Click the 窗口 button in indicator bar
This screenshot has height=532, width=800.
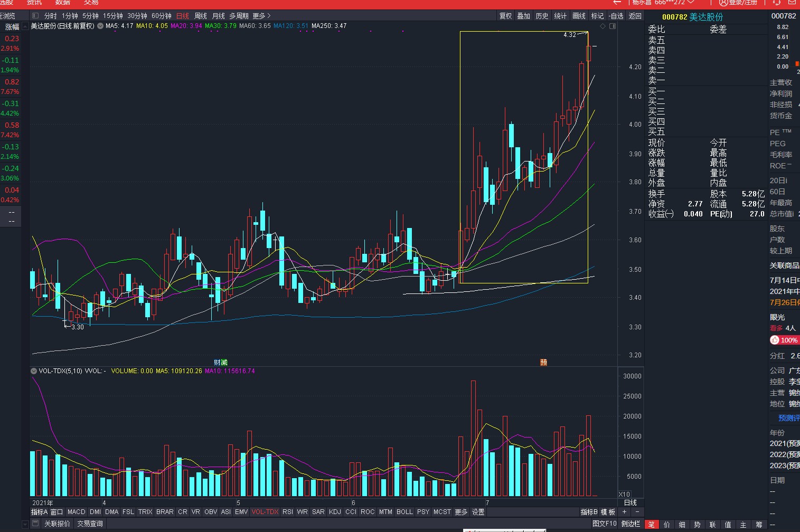pyautogui.click(x=57, y=512)
